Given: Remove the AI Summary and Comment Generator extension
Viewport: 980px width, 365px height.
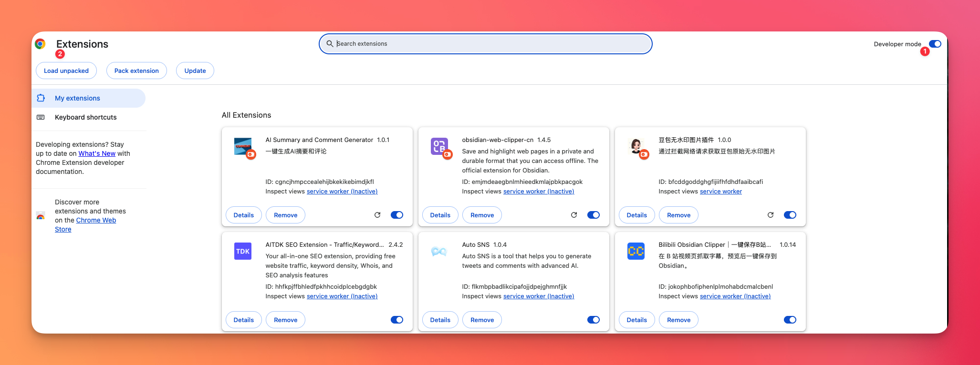Looking at the screenshot, I should pos(286,215).
